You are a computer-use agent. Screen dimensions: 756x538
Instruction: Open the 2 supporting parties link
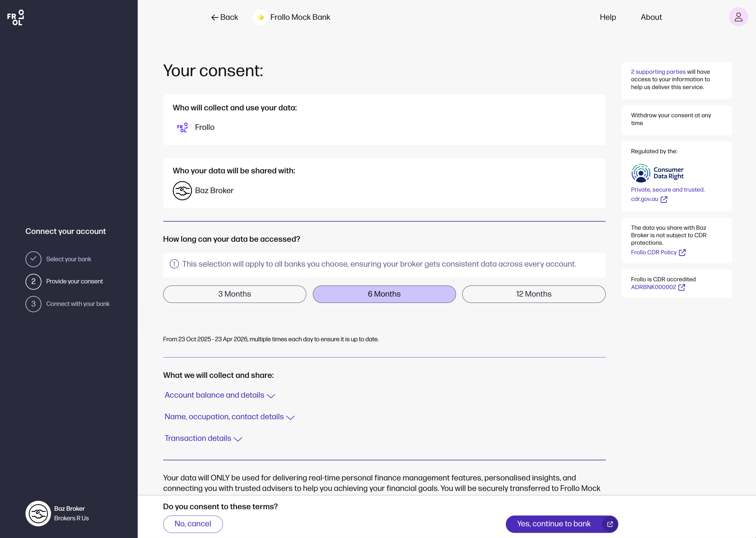658,72
